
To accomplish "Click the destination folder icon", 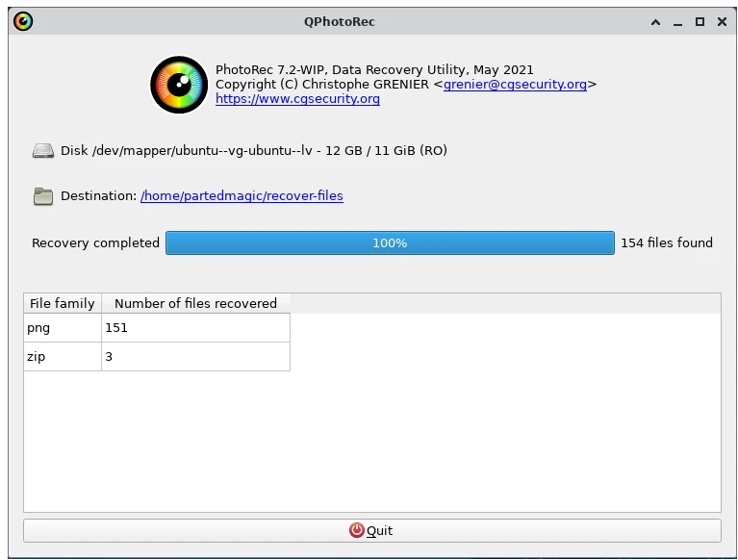I will pos(43,196).
